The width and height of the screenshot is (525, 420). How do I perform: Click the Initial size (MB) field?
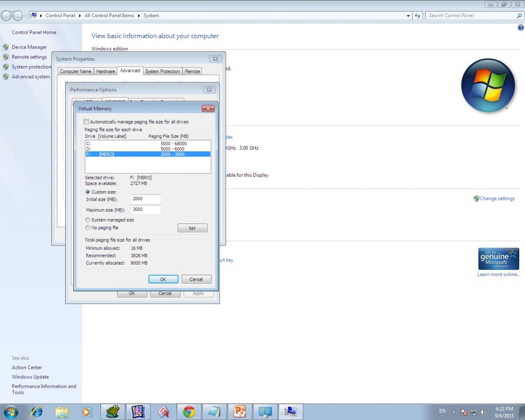(146, 199)
